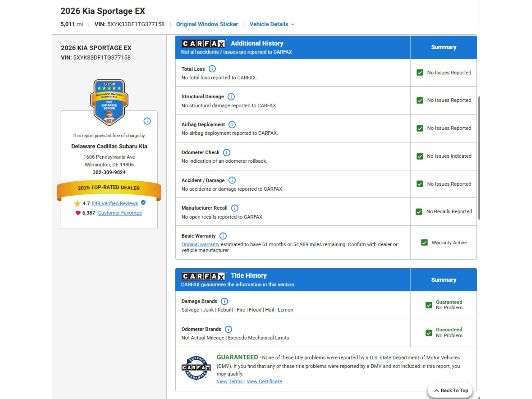Viewport: 532px width, 399px height.
Task: Click the Odometer Brands Guaranteed checkmark
Action: 429,333
